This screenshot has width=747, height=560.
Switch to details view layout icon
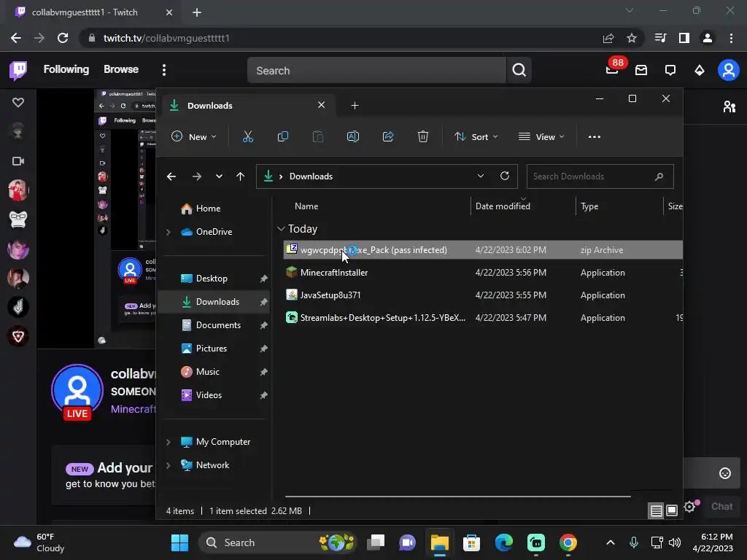coord(656,511)
